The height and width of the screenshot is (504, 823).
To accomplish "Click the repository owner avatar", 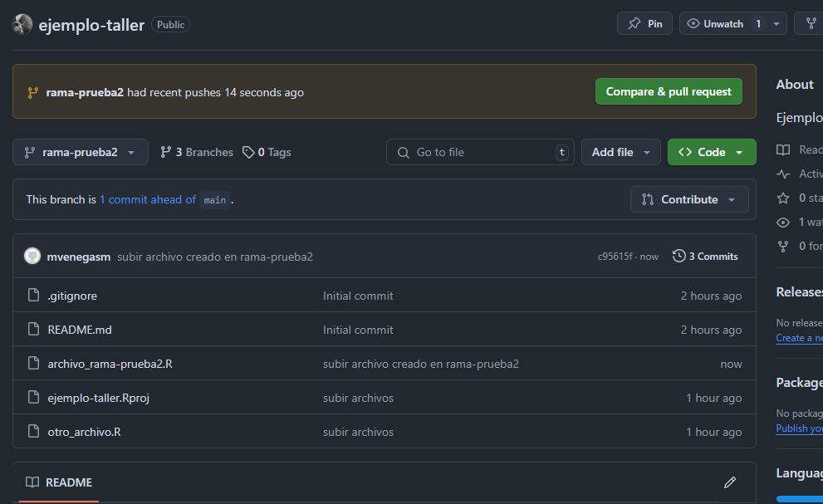I will coord(22,24).
